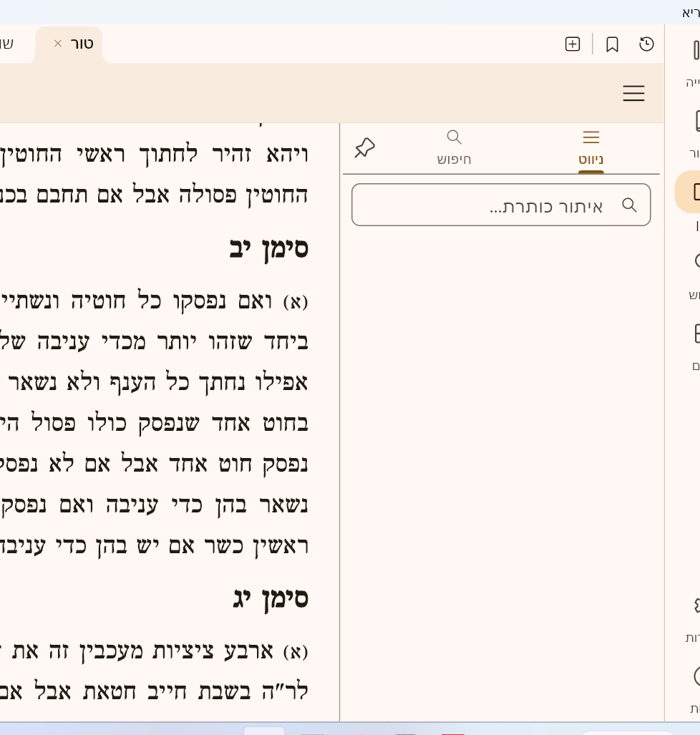
Task: Open a new tab with the plus icon
Action: click(x=572, y=44)
